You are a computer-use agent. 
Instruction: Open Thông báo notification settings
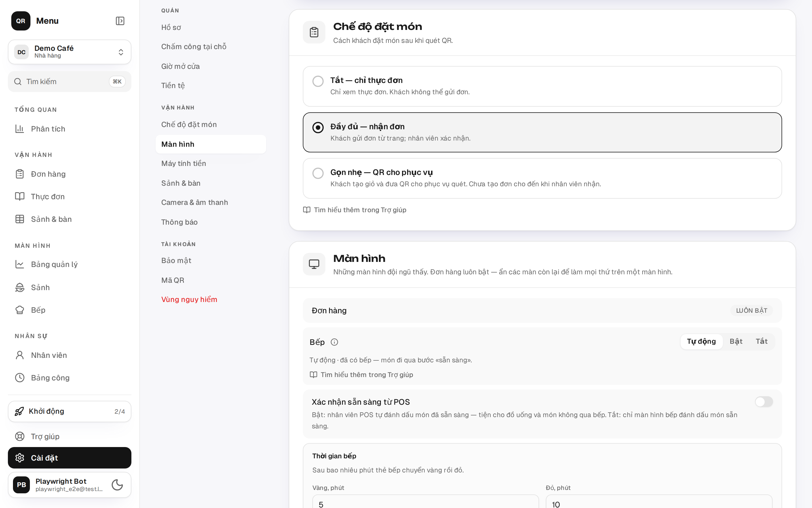211,222
